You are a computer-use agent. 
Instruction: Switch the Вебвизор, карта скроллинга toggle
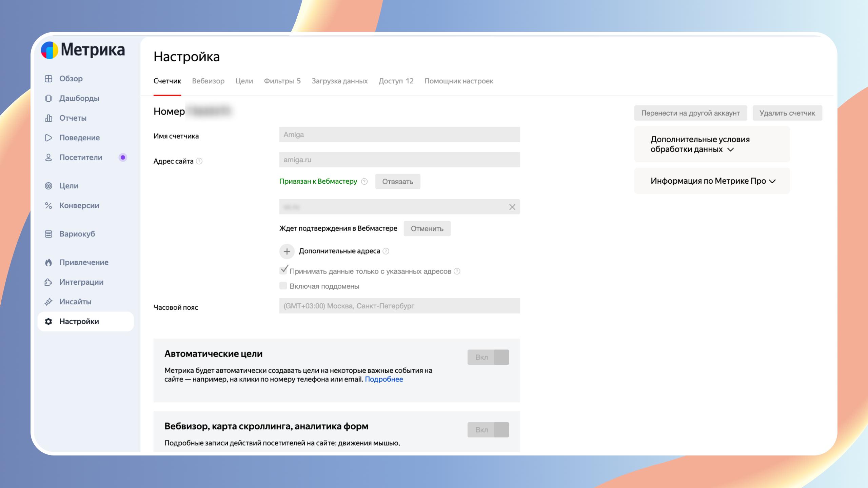click(488, 430)
